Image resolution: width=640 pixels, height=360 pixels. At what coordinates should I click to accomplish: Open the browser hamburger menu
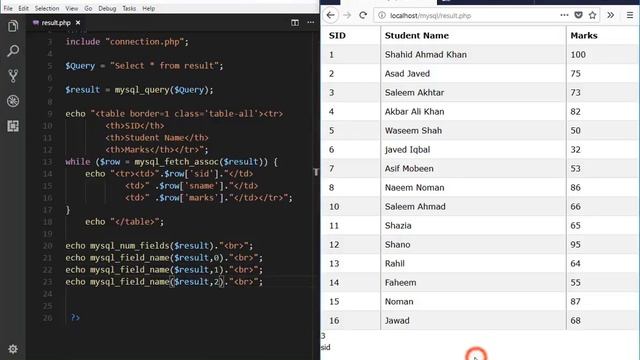[630, 15]
